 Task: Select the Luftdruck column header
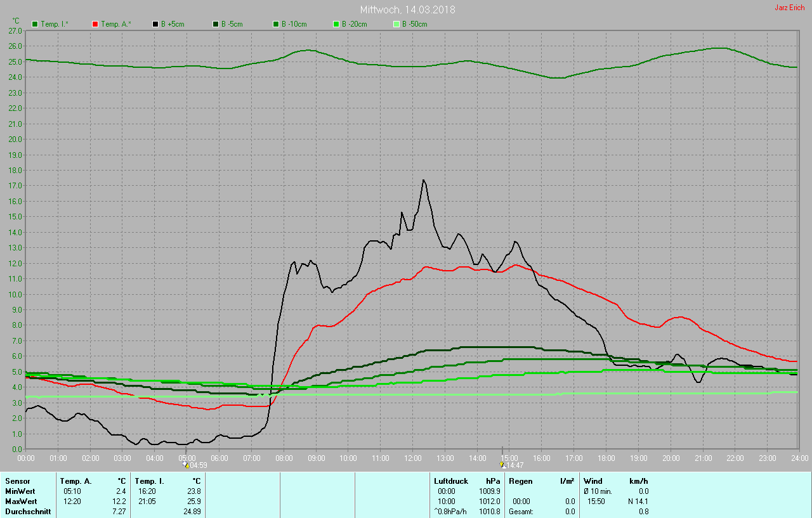pos(451,481)
